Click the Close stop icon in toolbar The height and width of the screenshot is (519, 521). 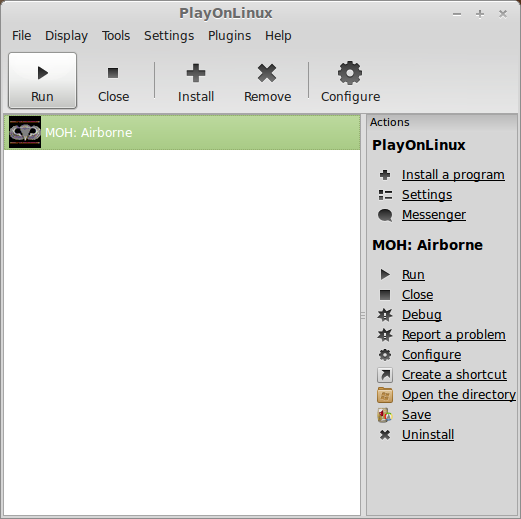tap(113, 73)
